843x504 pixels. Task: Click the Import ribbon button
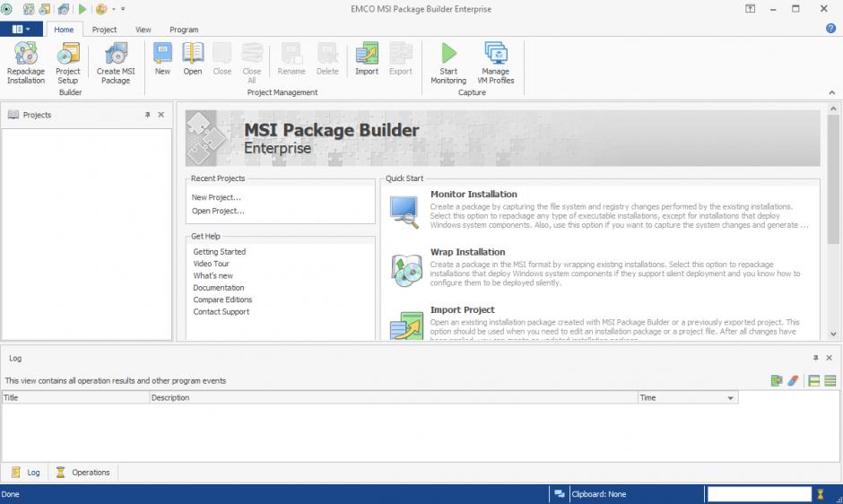click(x=367, y=58)
